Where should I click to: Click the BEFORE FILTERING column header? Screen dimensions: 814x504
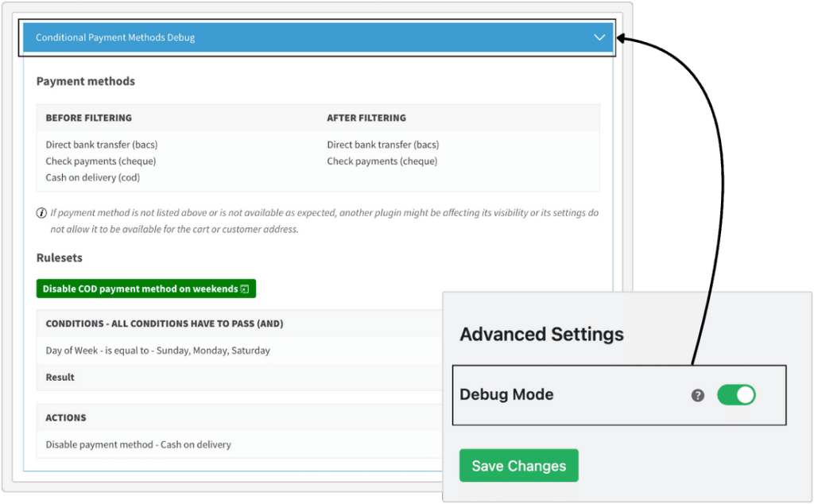pos(89,118)
